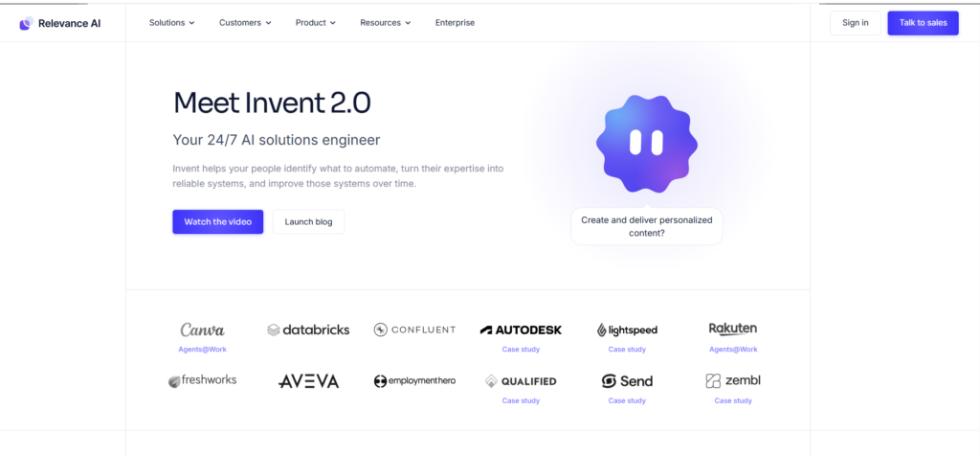
Task: Click the Employment Hero logo
Action: coord(414,381)
